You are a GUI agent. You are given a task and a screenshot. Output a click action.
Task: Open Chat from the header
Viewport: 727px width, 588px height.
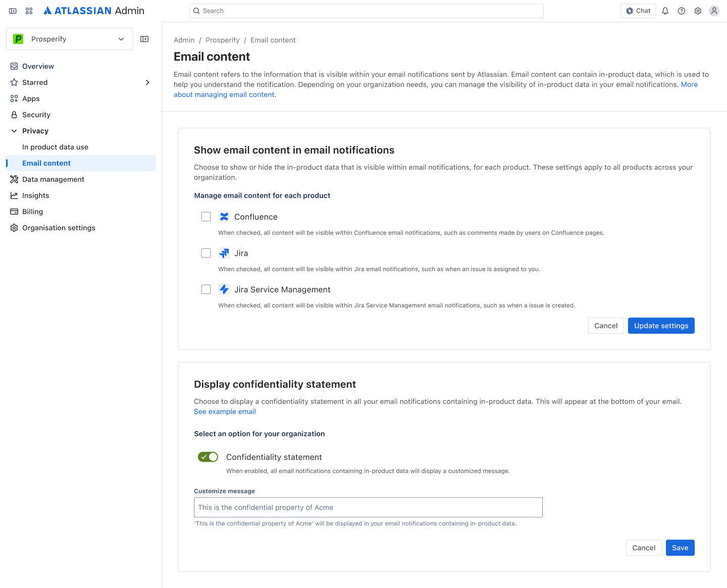(638, 11)
